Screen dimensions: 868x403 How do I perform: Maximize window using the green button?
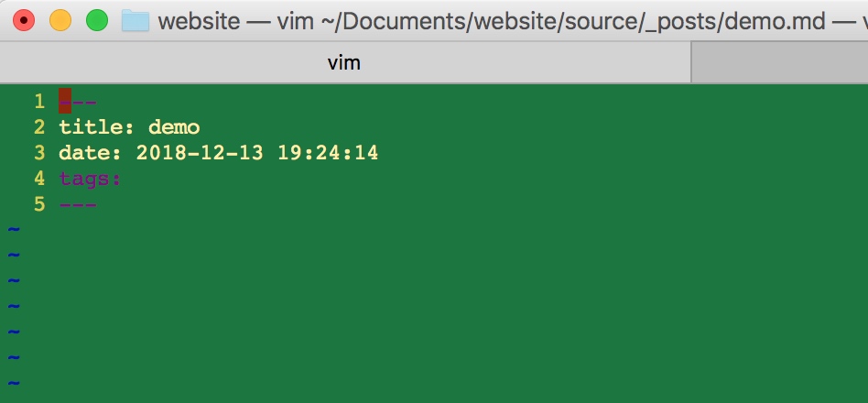coord(97,20)
